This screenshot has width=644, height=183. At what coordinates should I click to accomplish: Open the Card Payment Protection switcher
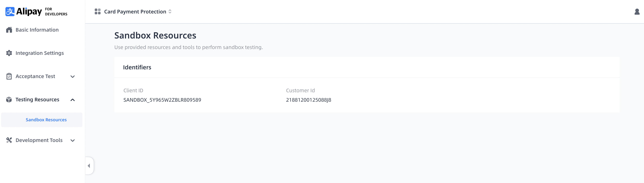point(138,11)
